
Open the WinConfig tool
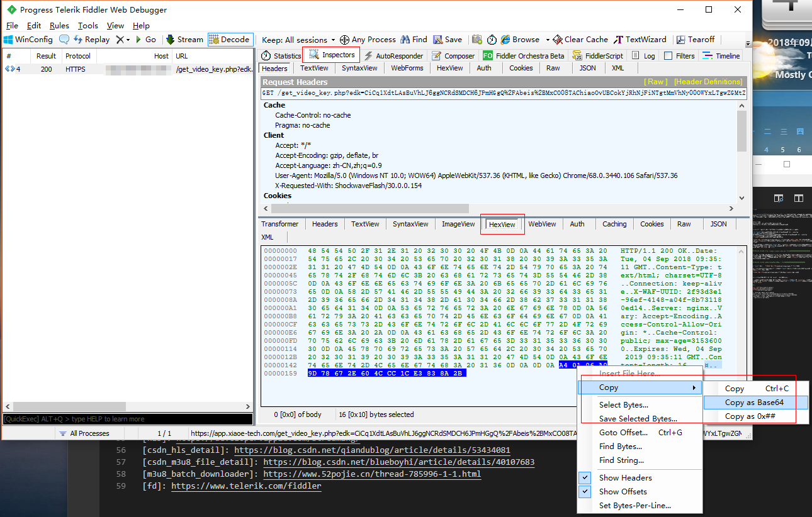28,39
